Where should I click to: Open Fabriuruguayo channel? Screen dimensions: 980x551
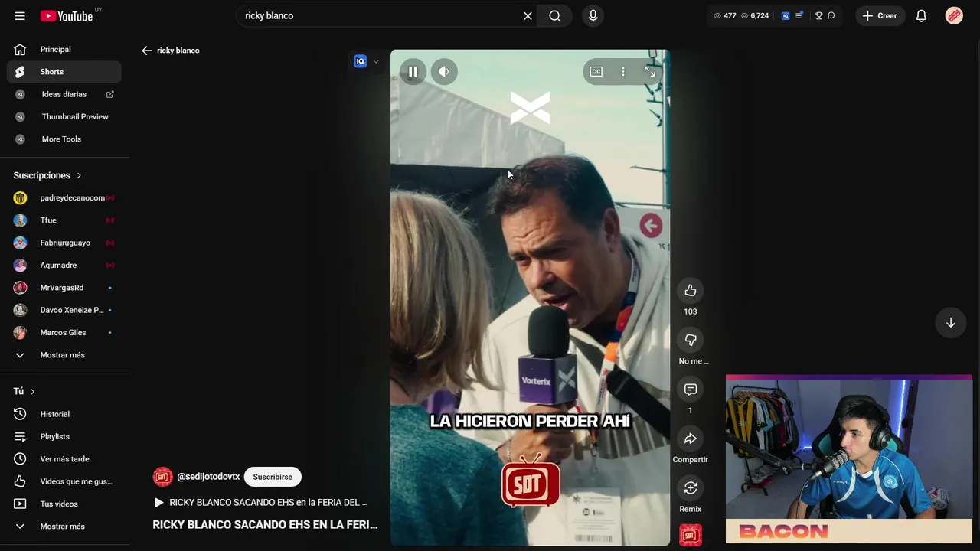[x=64, y=243]
